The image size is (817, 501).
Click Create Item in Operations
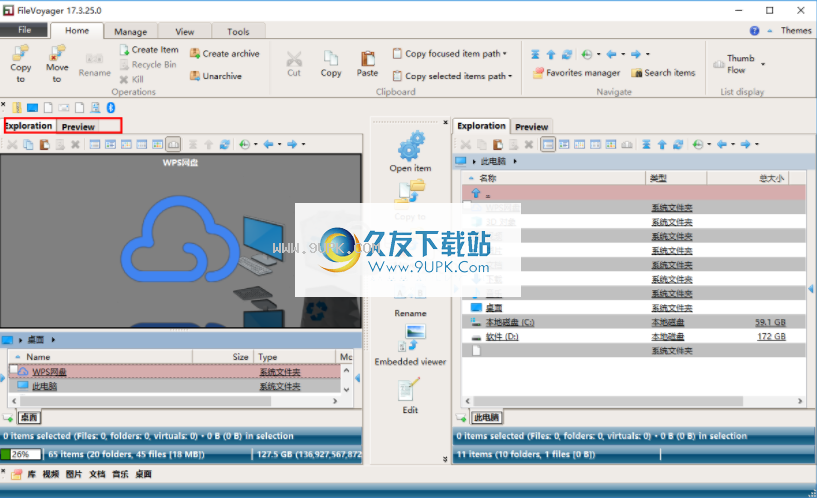click(x=149, y=49)
